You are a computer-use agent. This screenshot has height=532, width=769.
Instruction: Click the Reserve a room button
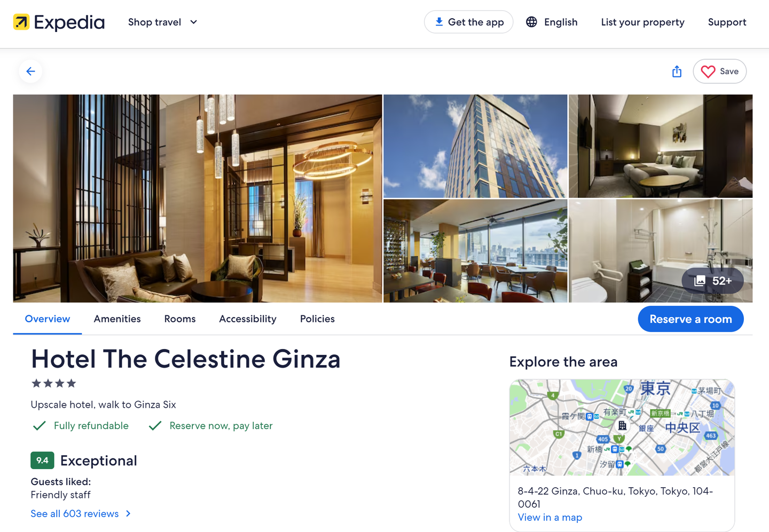coord(690,319)
